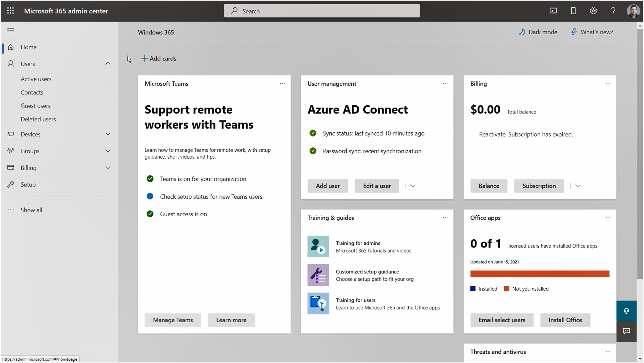Click the Azure AD Connect sync status checkmark
This screenshot has height=363, width=644.
pos(313,133)
